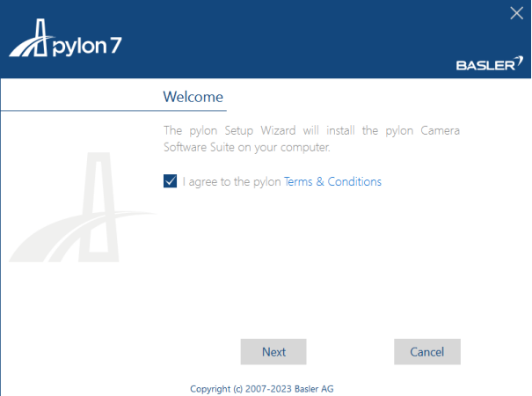Click the dark blue header banner area
This screenshot has width=532, height=396.
coord(266,39)
